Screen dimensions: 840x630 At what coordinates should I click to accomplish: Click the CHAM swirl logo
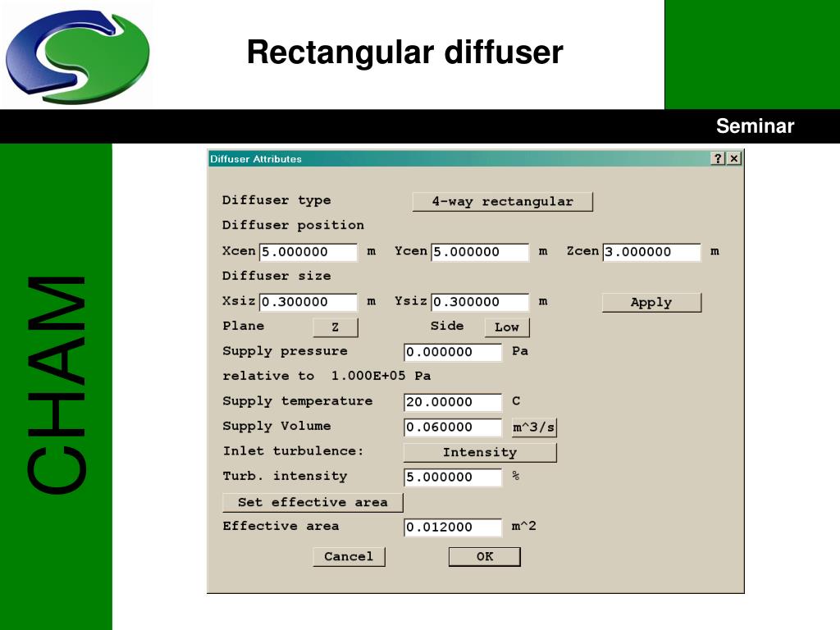tap(77, 57)
